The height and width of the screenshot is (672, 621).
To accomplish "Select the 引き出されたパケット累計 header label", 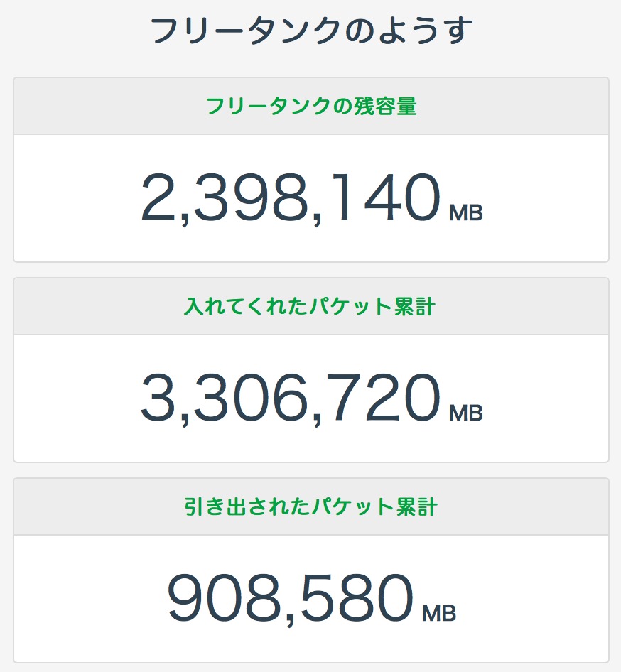I will click(x=310, y=507).
